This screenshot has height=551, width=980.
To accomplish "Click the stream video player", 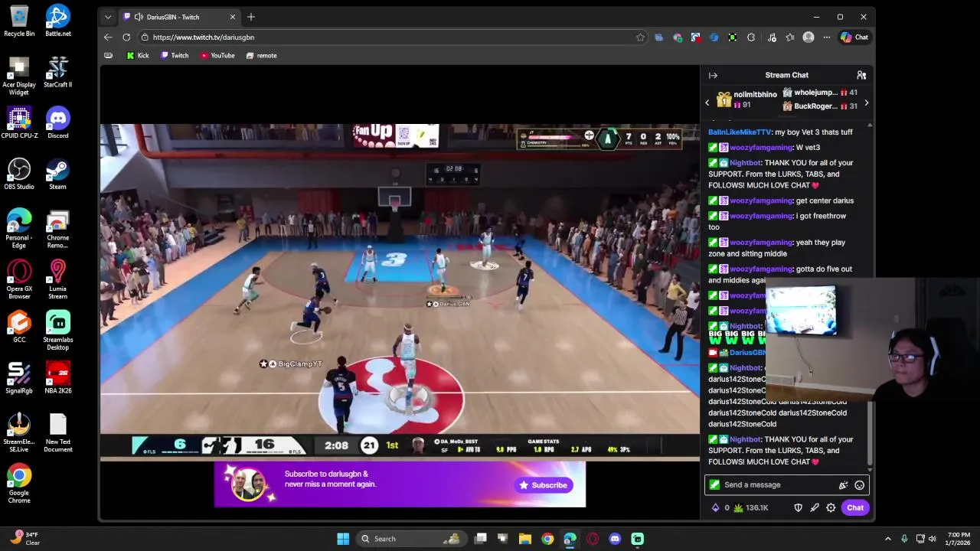I will pos(400,292).
